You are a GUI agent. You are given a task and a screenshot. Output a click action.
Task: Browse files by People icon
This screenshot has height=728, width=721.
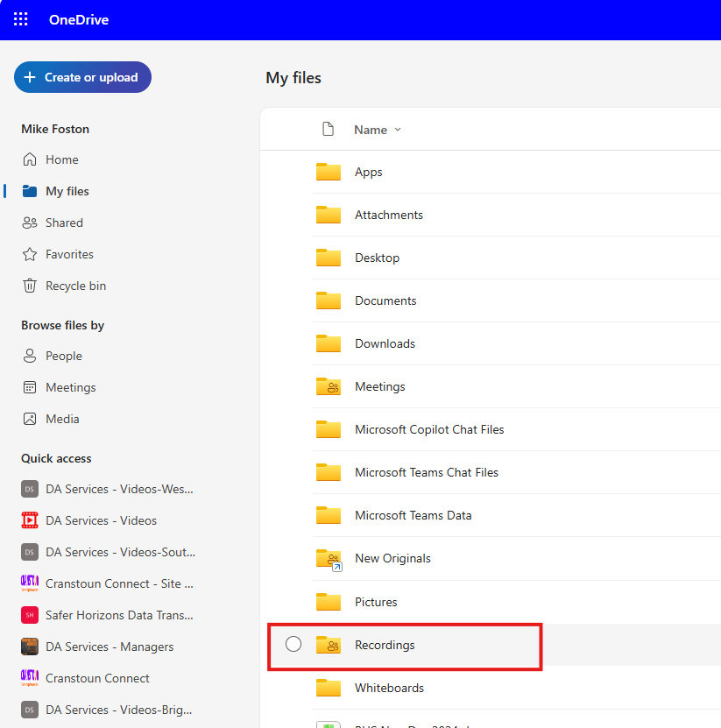coord(30,356)
